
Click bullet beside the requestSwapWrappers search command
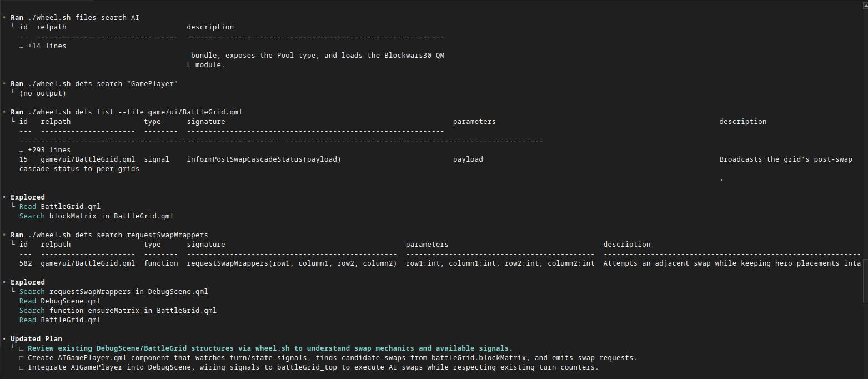[4, 235]
